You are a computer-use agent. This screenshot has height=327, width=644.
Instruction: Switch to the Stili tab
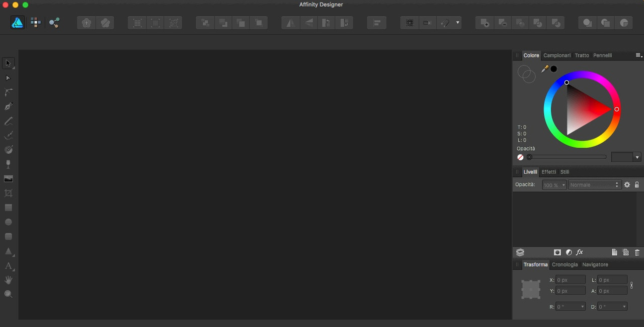[565, 172]
